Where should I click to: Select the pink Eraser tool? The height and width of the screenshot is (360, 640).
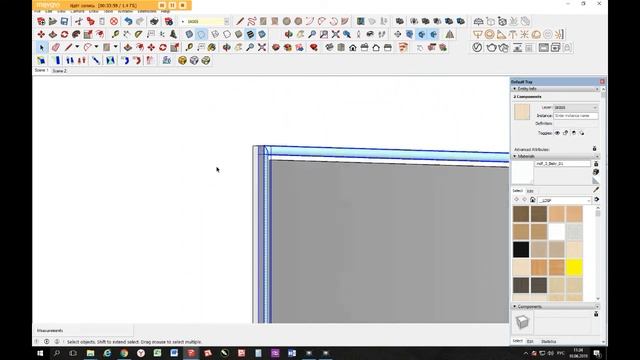[x=56, y=48]
